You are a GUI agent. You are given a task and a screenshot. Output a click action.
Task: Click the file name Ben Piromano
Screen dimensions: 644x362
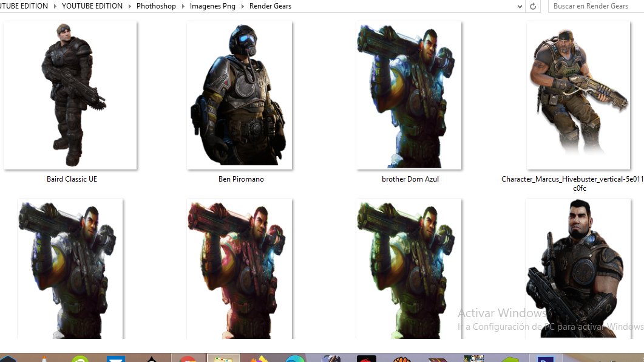[241, 179]
